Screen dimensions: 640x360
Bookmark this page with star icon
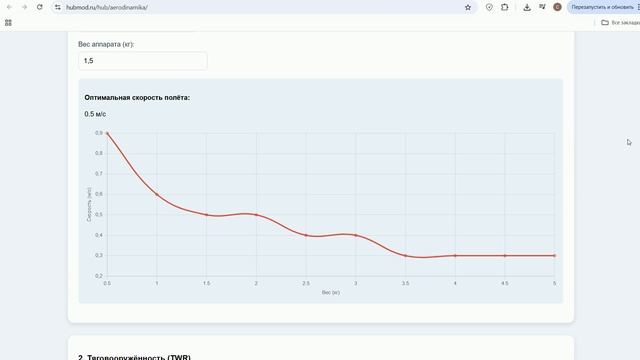click(468, 7)
